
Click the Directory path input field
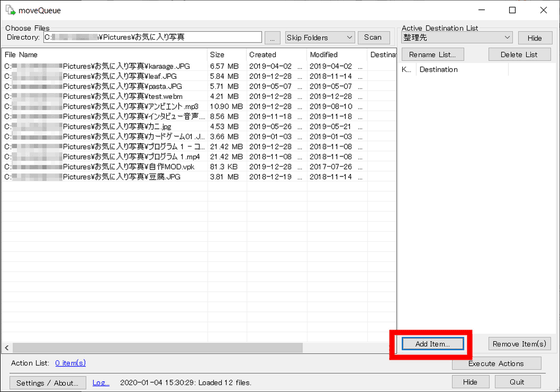[152, 37]
